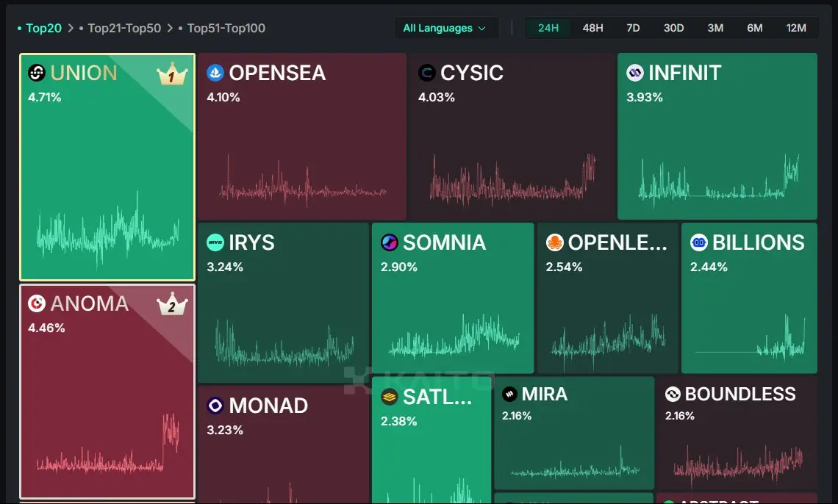Click the CYSIC logo icon

click(427, 73)
